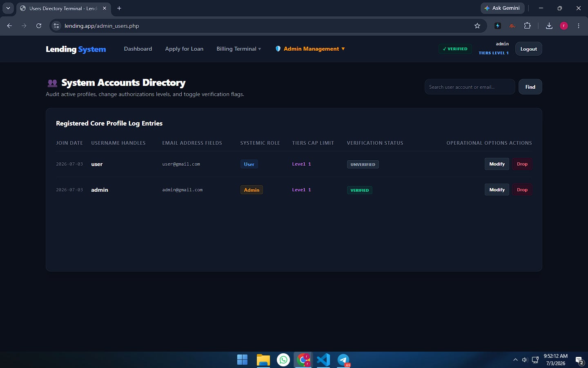Click the Admin role badge
The image size is (588, 368).
point(252,190)
